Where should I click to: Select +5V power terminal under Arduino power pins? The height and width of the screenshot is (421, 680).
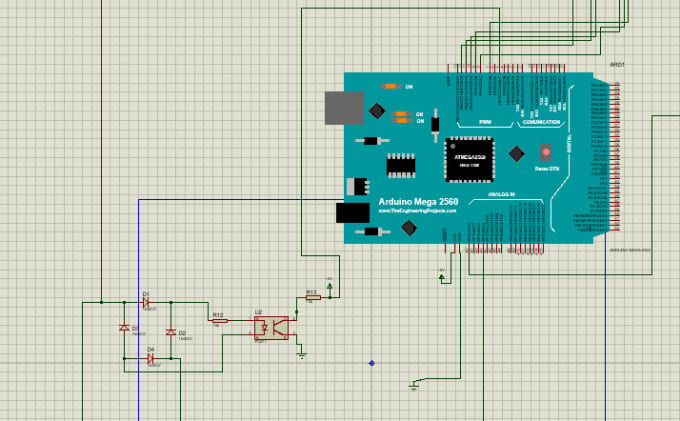441,276
